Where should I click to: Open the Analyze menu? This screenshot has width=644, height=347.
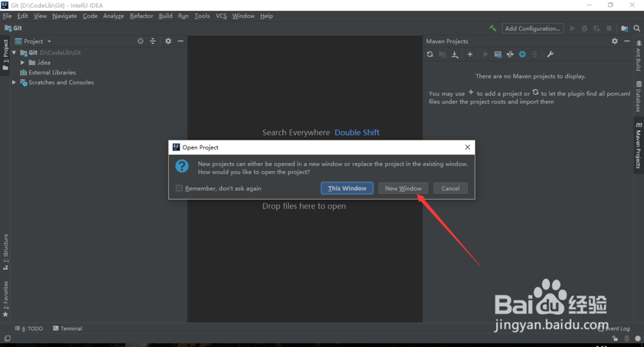[x=113, y=16]
